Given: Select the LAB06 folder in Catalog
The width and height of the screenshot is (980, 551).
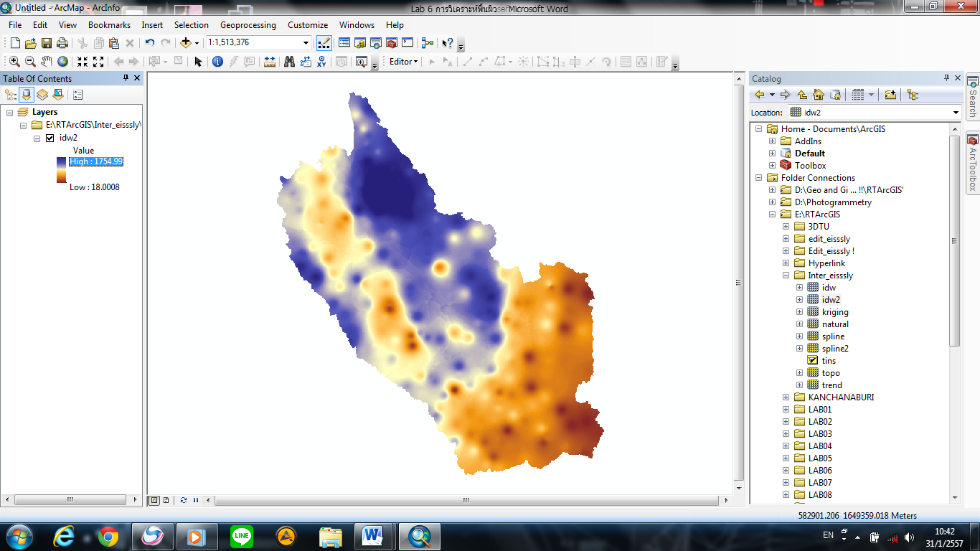Looking at the screenshot, I should 820,471.
